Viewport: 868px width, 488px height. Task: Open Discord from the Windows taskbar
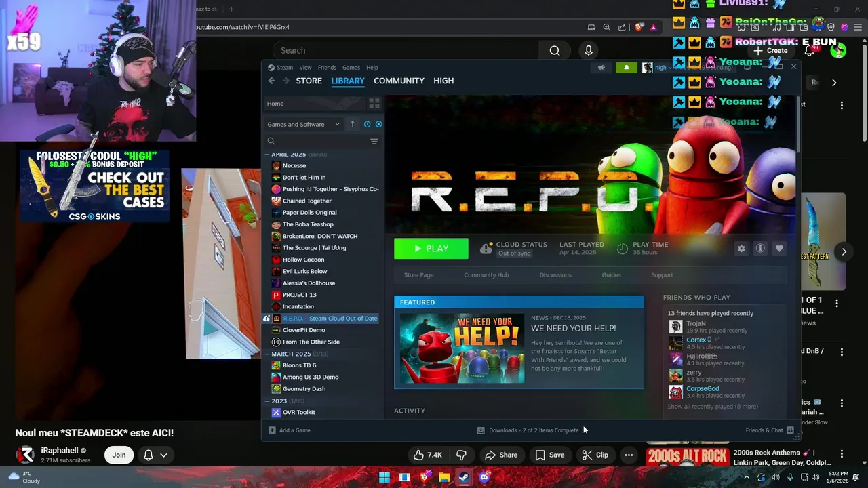tap(484, 477)
